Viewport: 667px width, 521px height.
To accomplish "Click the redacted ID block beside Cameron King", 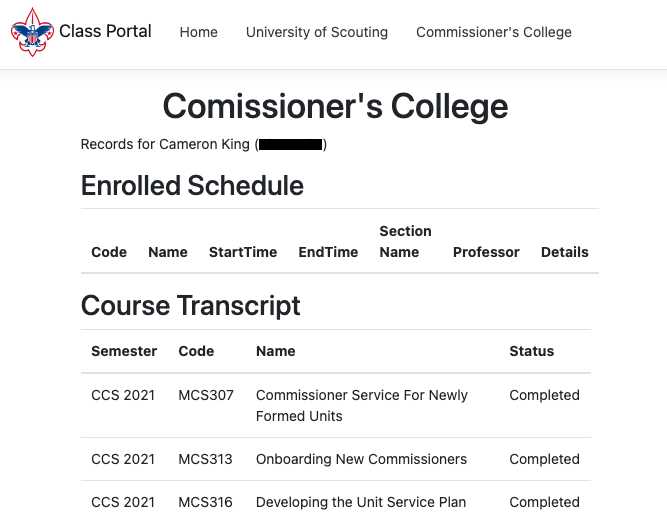I will tap(291, 145).
